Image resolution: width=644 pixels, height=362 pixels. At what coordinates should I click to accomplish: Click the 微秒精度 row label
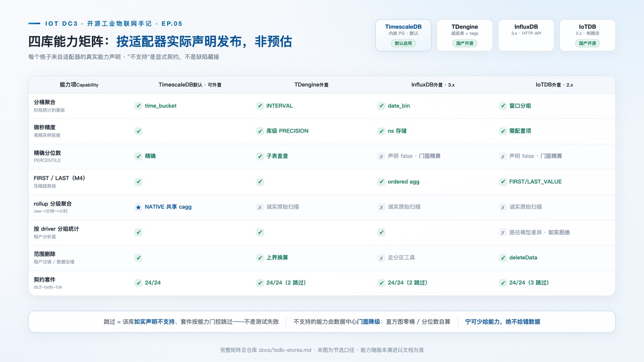(x=45, y=128)
